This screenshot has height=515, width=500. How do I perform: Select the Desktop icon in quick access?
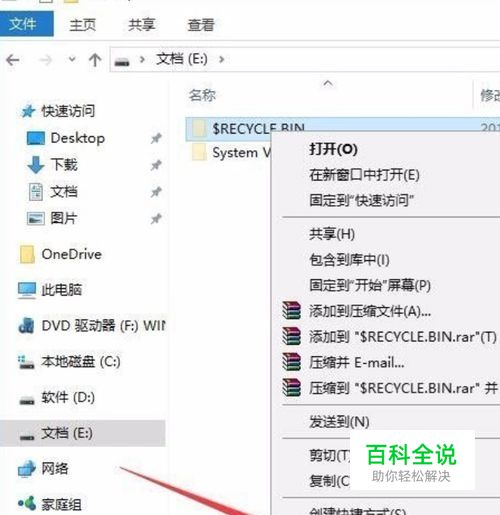[35, 138]
